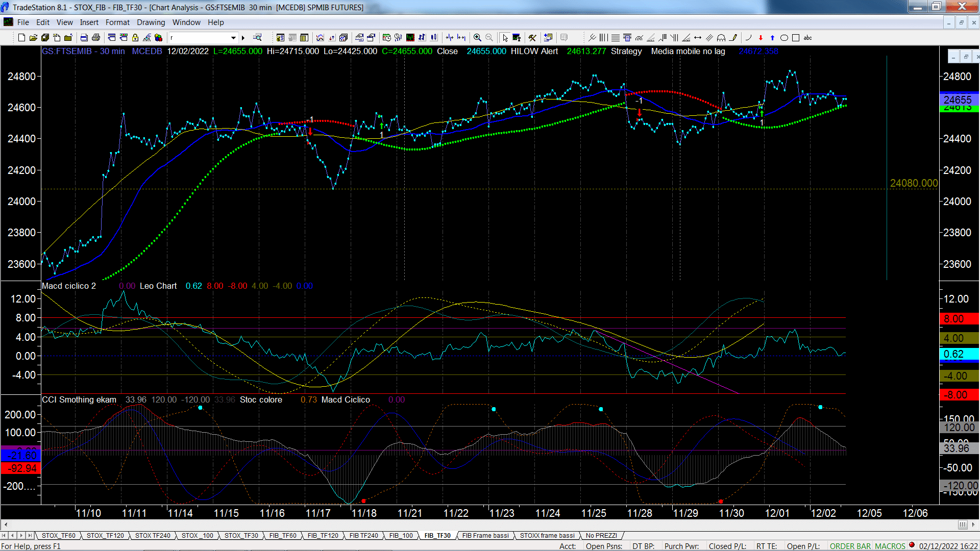
Task: Click the 24080.000 price level label
Action: 914,183
